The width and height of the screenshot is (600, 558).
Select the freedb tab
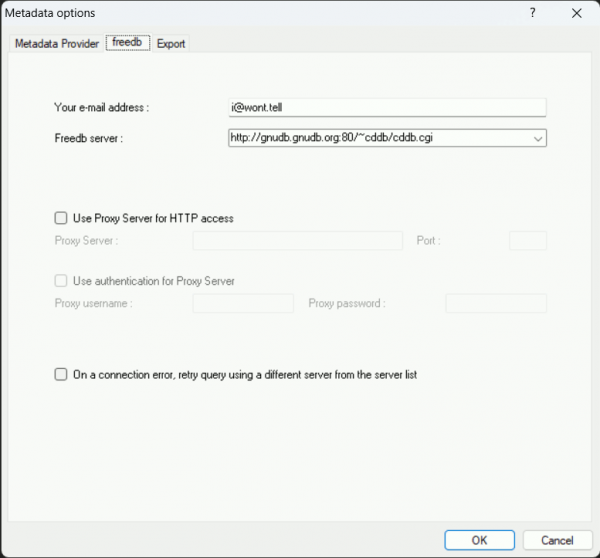[x=128, y=43]
